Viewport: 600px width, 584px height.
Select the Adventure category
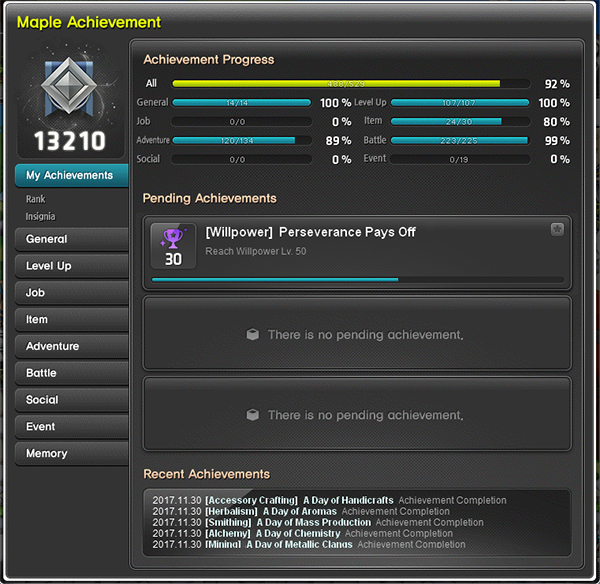coord(72,346)
